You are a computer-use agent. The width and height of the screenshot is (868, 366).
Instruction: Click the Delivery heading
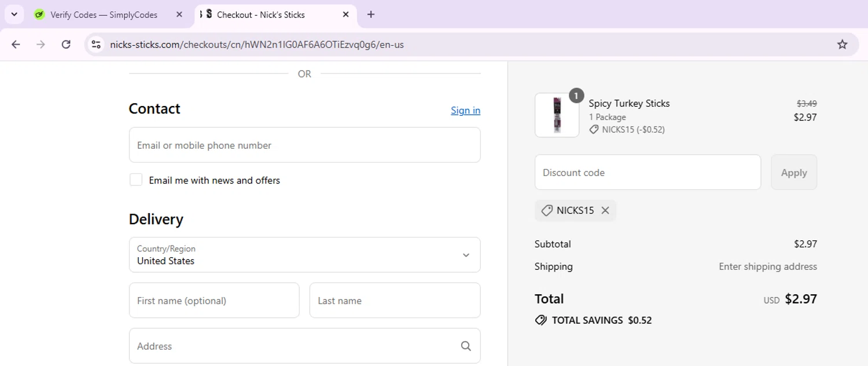pyautogui.click(x=156, y=219)
